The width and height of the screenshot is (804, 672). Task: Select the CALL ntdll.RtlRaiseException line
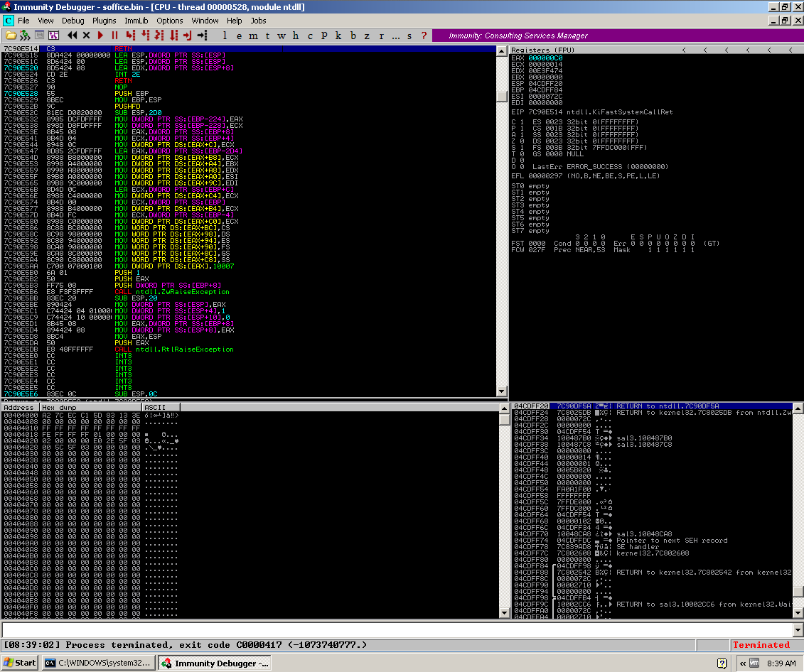click(249, 349)
